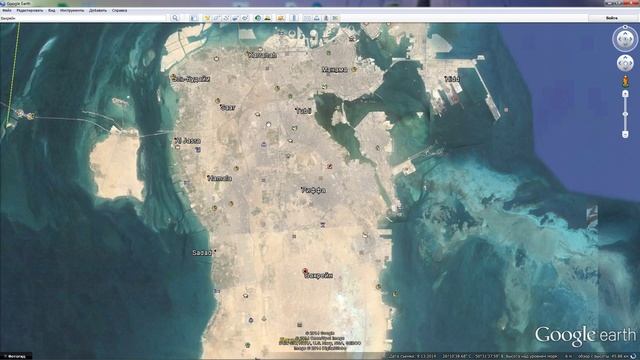Look up with the top joystick arrow
The width and height of the screenshot is (640, 360).
point(625,33)
